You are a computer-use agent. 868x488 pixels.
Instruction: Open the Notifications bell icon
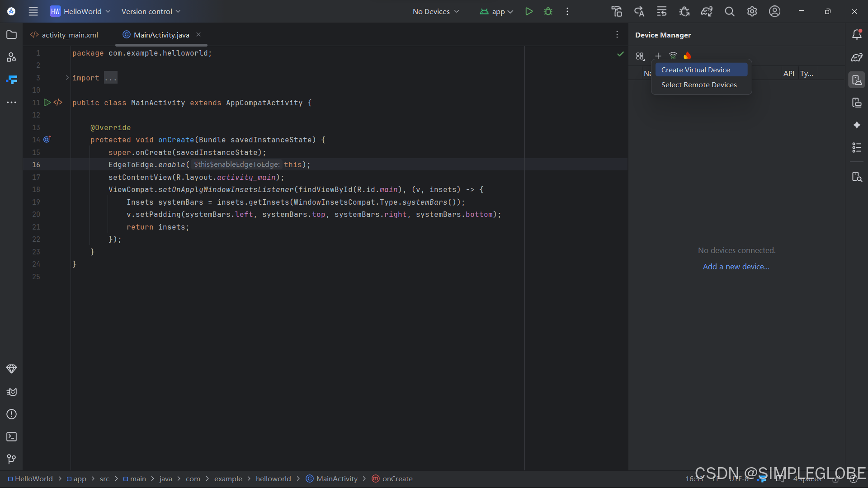pos(857,35)
